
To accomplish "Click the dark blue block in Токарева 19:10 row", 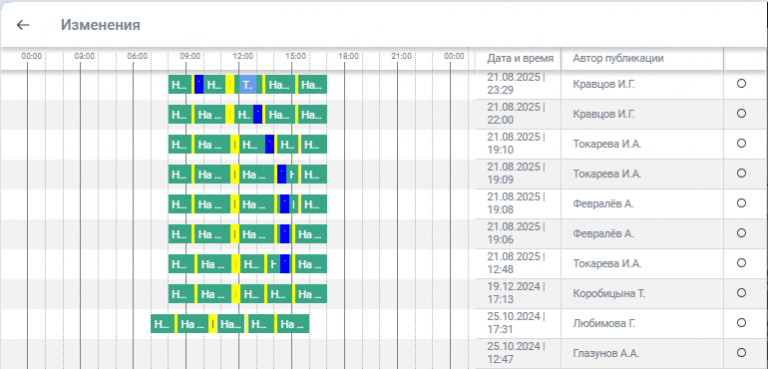I will 269,144.
